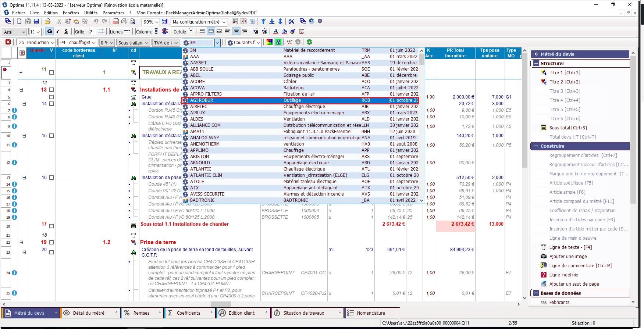Click the grid icon next to Grille
Viewport: 644px width, 329px height.
[x=101, y=32]
